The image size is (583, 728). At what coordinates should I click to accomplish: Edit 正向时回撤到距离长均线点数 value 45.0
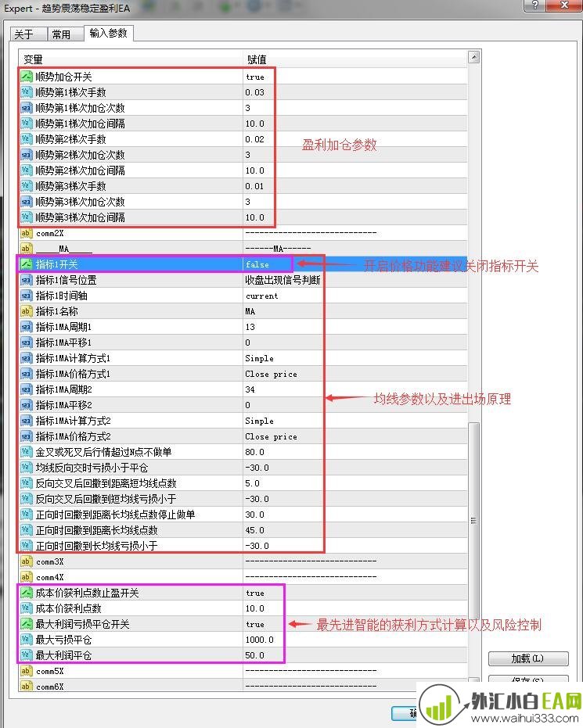pyautogui.click(x=254, y=530)
